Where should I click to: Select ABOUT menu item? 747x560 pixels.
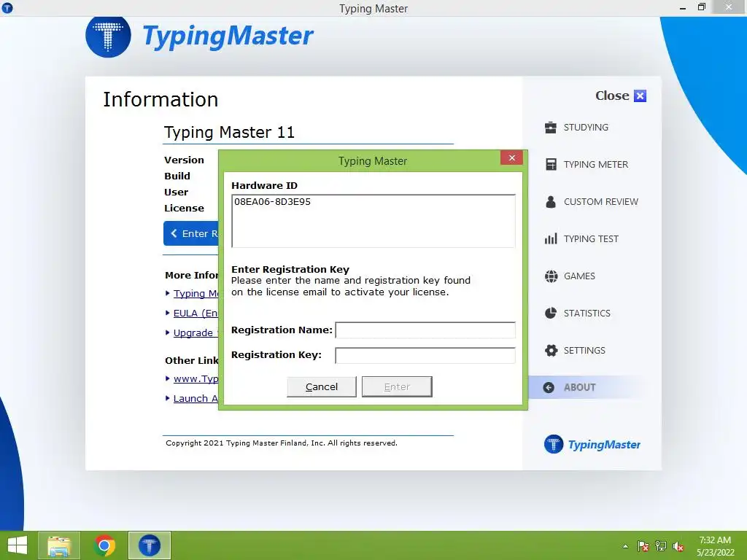[x=580, y=388]
